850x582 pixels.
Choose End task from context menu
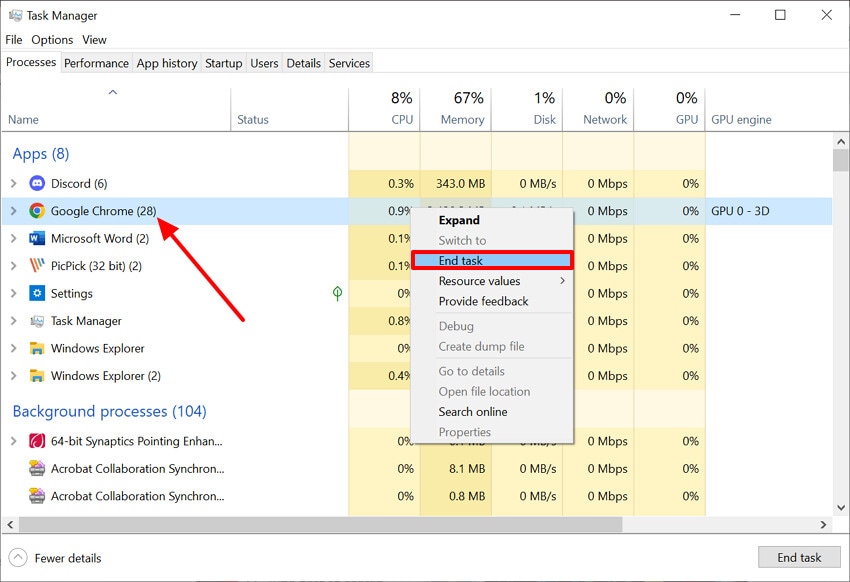pyautogui.click(x=491, y=261)
